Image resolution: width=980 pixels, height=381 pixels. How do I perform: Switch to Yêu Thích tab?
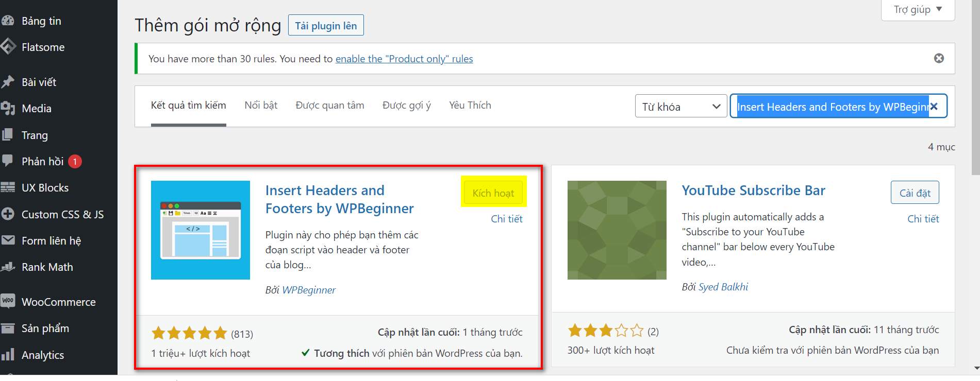tap(470, 106)
